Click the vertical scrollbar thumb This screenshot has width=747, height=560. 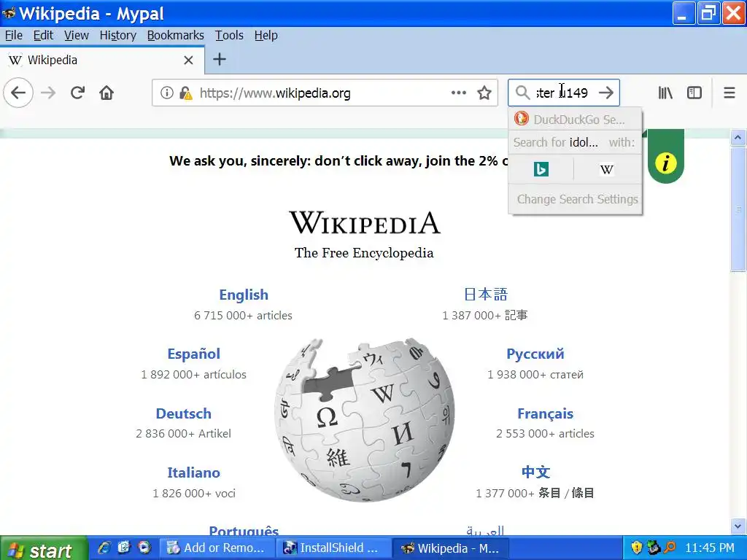click(x=738, y=209)
